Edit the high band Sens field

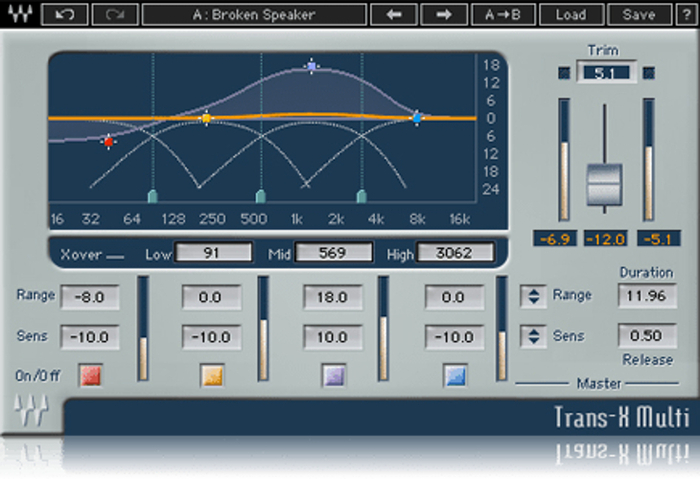point(454,337)
